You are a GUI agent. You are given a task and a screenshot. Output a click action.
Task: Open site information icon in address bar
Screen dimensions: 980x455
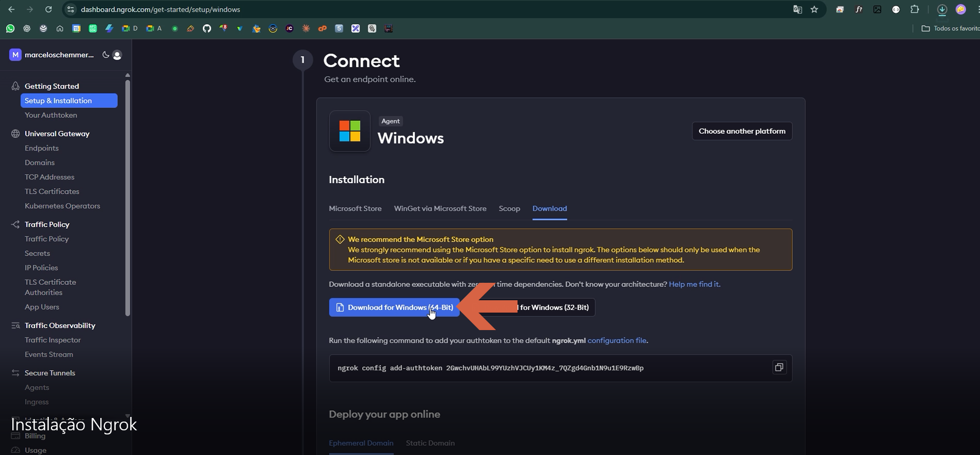pyautogui.click(x=71, y=9)
